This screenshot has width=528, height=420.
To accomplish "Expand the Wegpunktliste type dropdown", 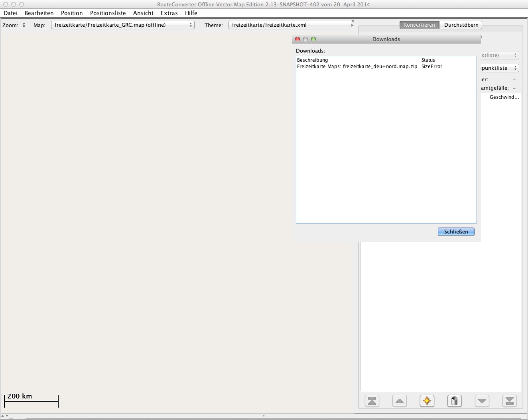I will [x=500, y=68].
